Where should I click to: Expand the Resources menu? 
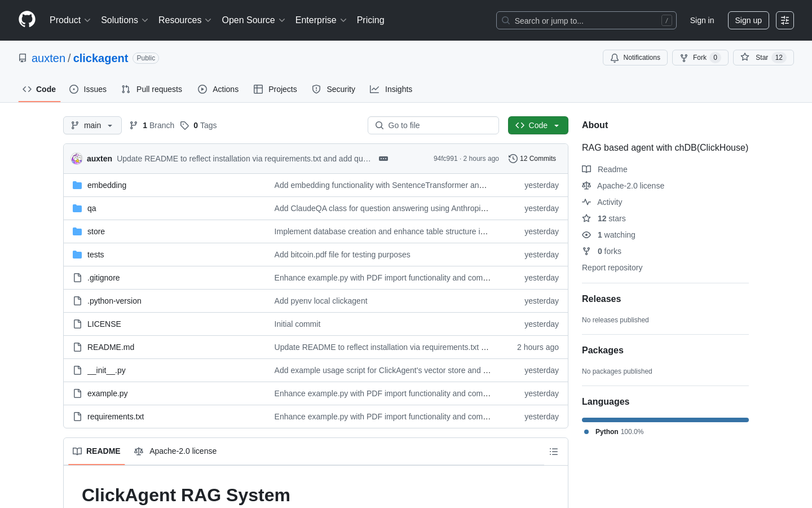185,20
